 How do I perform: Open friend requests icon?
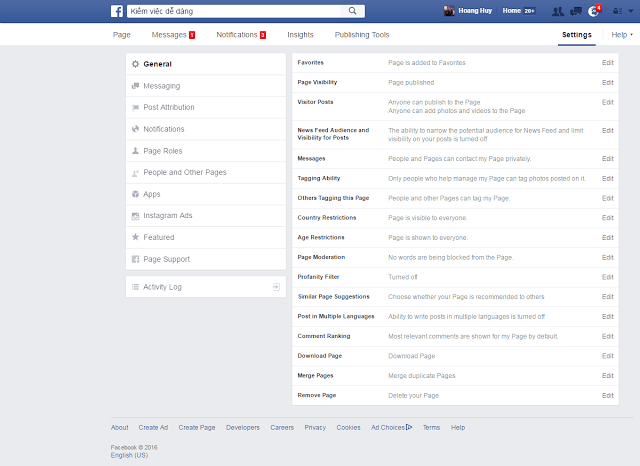[x=558, y=11]
